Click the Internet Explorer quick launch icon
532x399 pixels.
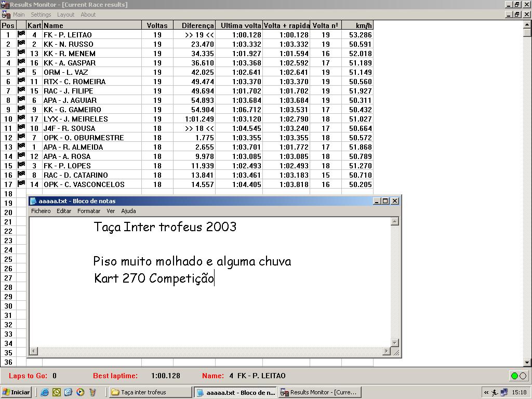click(45, 392)
